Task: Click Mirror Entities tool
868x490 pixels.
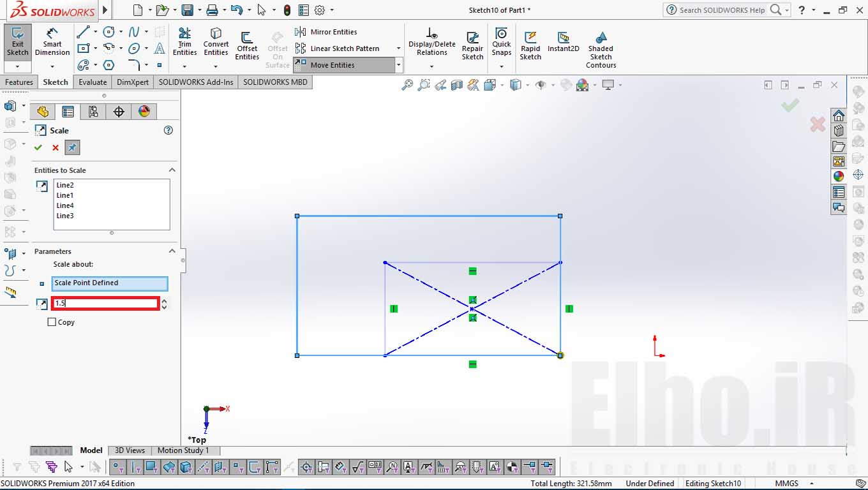Action: point(326,32)
